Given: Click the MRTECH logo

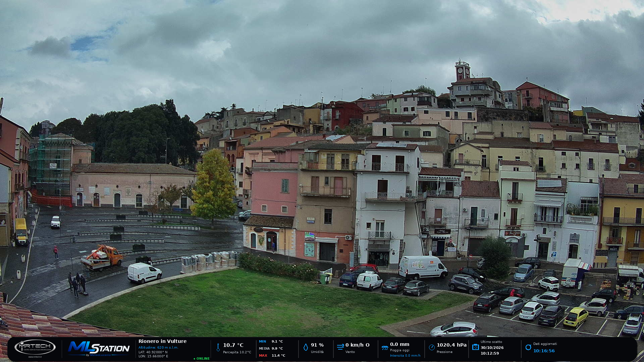Looking at the screenshot, I should (35, 347).
